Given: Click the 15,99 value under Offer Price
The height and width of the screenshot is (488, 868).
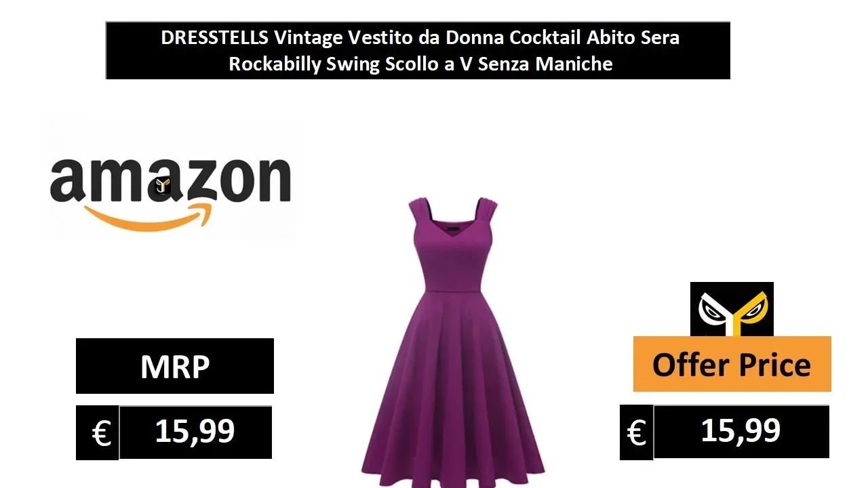Looking at the screenshot, I should click(x=741, y=431).
